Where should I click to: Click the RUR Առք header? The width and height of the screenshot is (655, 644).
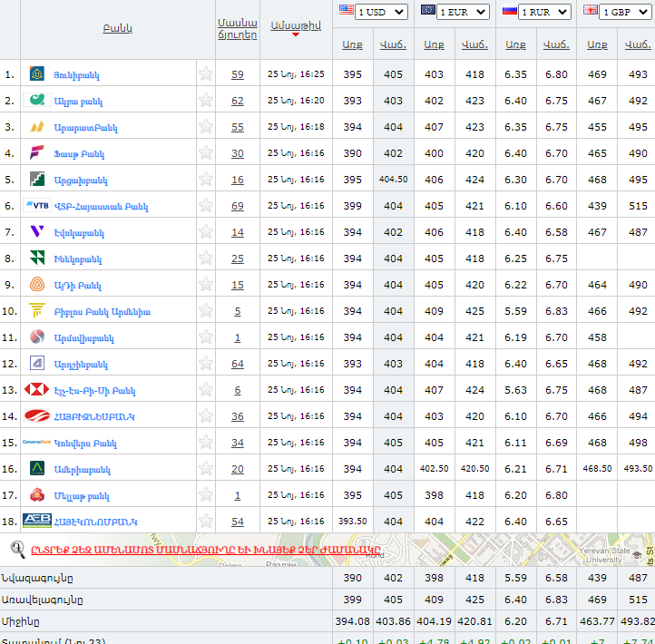[x=515, y=44]
